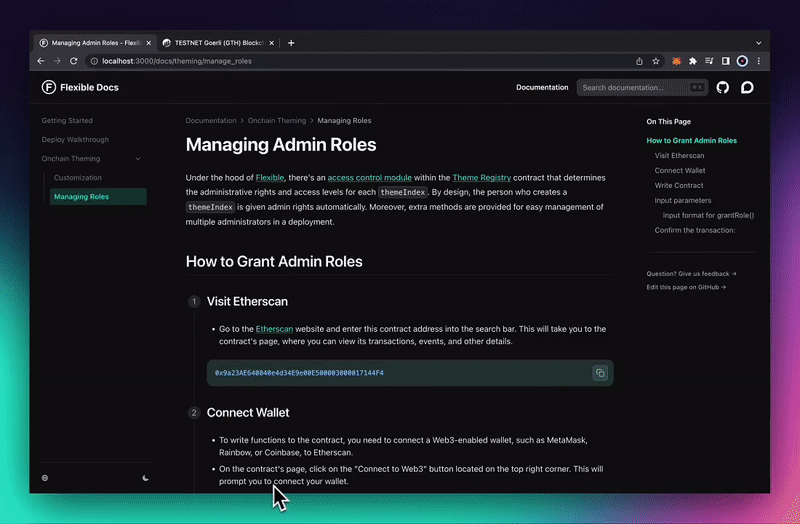The height and width of the screenshot is (524, 800).
Task: Open Getting Started in the sidebar
Action: (67, 120)
